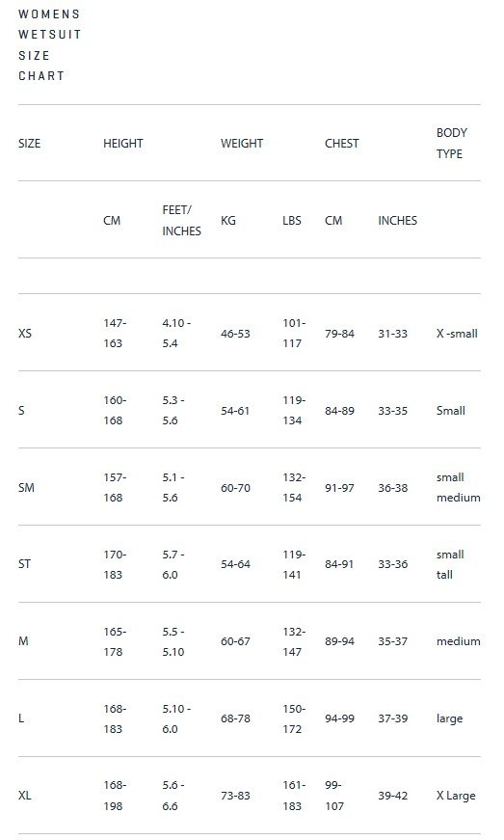Click the L size row label
This screenshot has width=504, height=840.
[21, 718]
